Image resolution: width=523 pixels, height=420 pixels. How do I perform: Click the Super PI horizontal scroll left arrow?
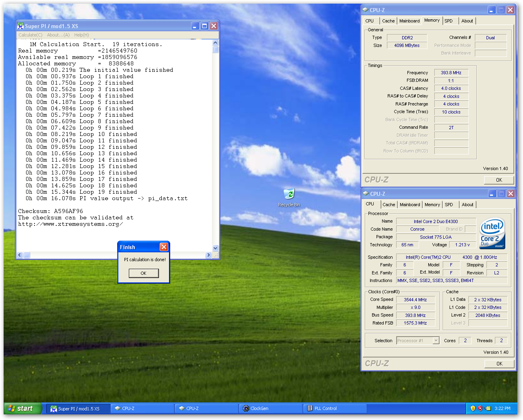pyautogui.click(x=20, y=255)
